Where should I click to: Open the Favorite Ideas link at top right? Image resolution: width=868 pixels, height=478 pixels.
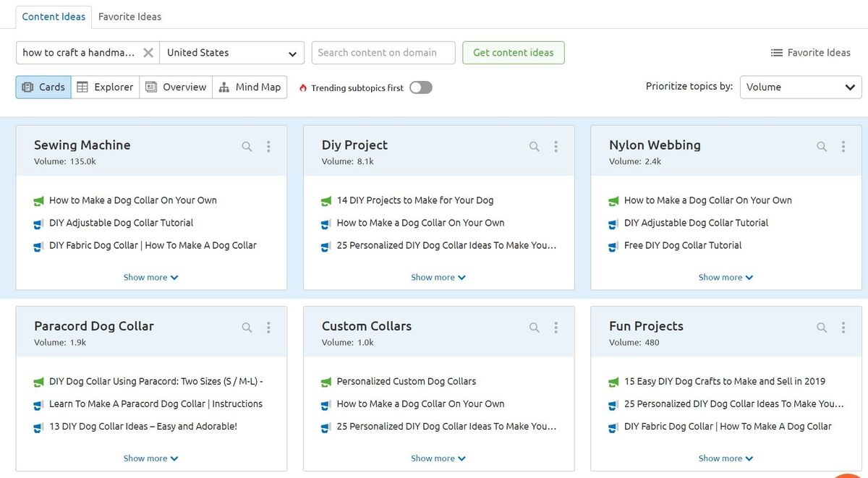click(x=811, y=53)
